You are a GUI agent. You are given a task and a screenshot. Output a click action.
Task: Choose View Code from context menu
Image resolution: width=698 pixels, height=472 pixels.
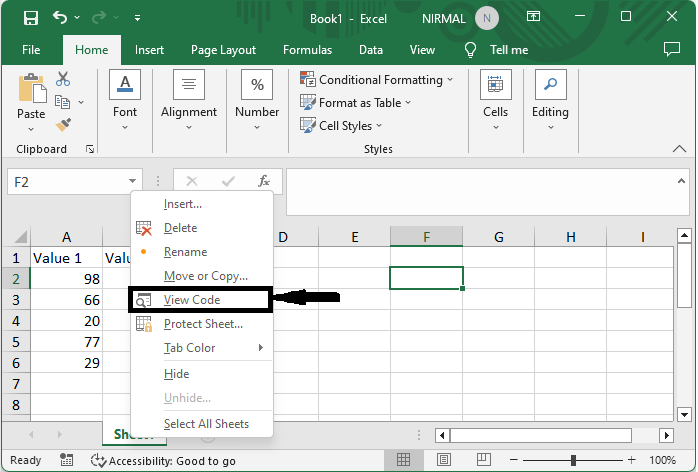202,300
